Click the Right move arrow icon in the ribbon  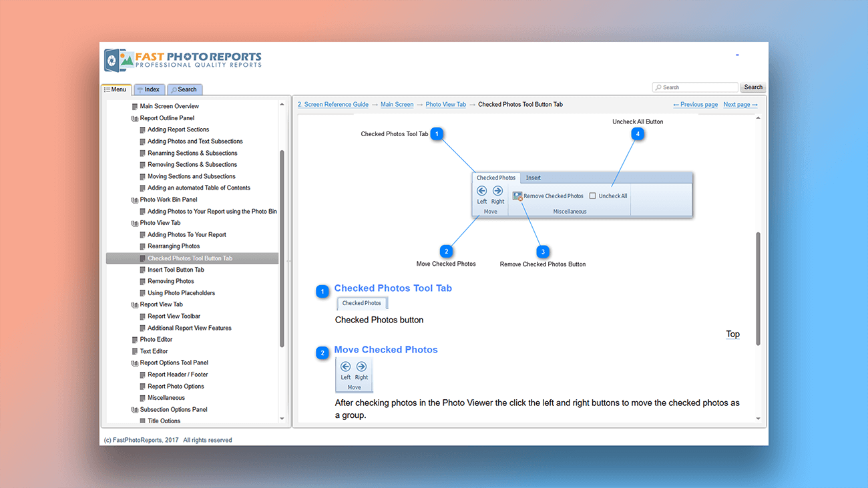point(497,190)
